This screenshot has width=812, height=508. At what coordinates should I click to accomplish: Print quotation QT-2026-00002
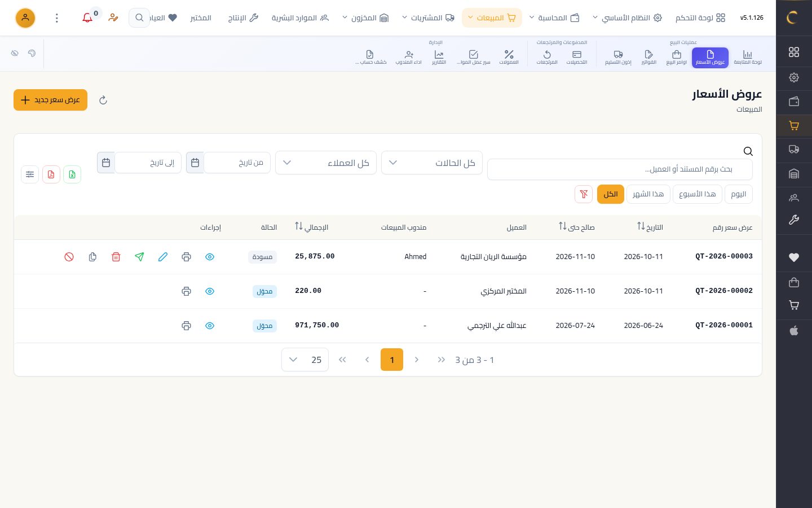point(187,291)
